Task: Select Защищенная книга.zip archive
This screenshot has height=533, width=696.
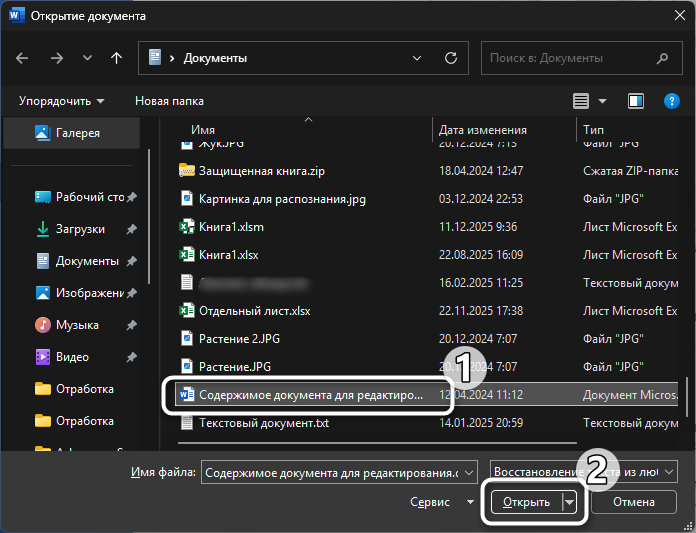Action: pyautogui.click(x=262, y=171)
